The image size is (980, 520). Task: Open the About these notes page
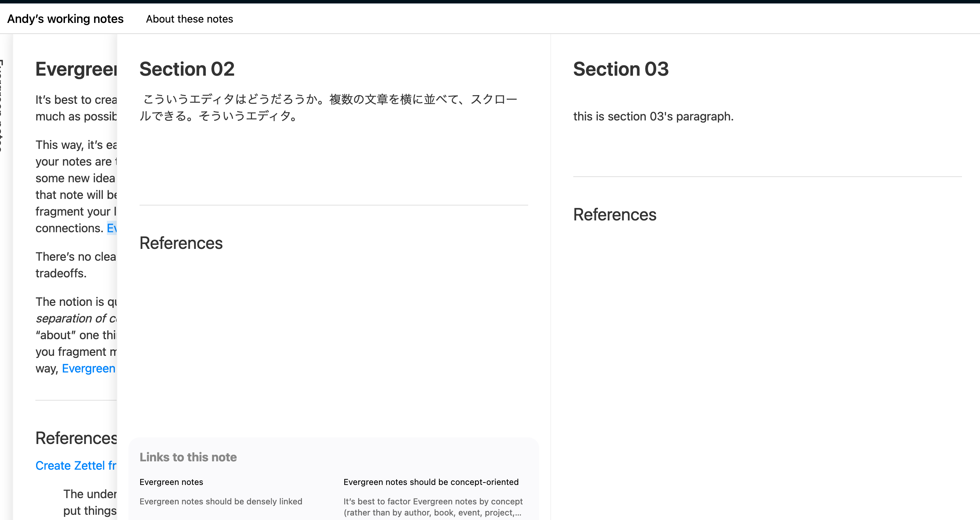pos(189,19)
